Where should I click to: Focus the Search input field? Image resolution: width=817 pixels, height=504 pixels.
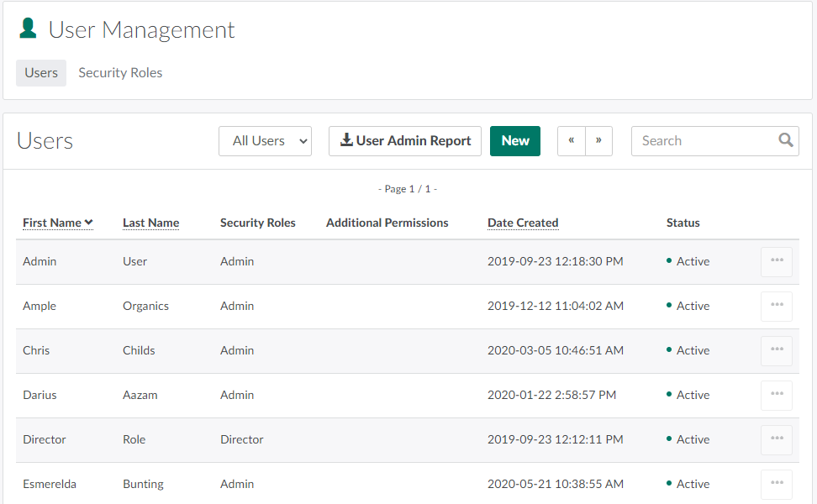(x=704, y=141)
